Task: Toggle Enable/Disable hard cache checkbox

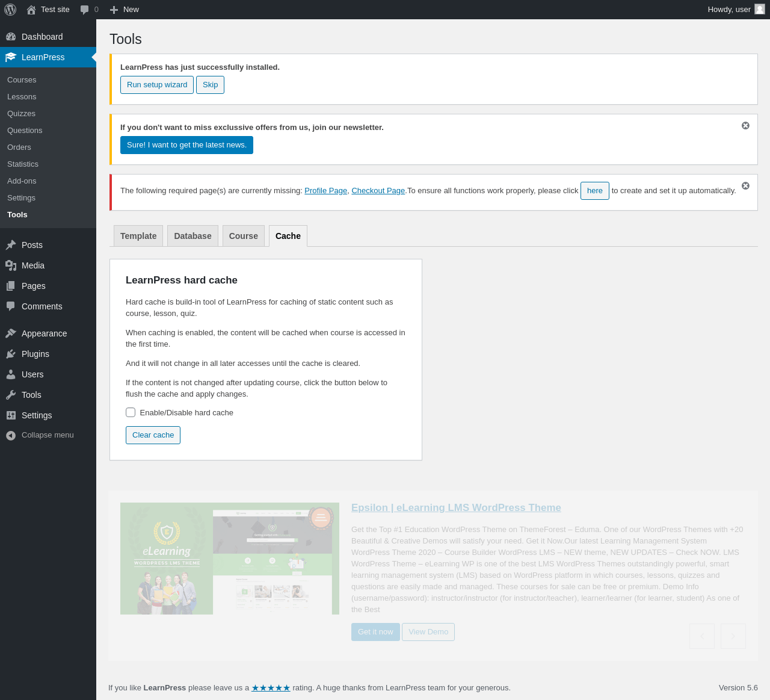Action: pos(131,412)
